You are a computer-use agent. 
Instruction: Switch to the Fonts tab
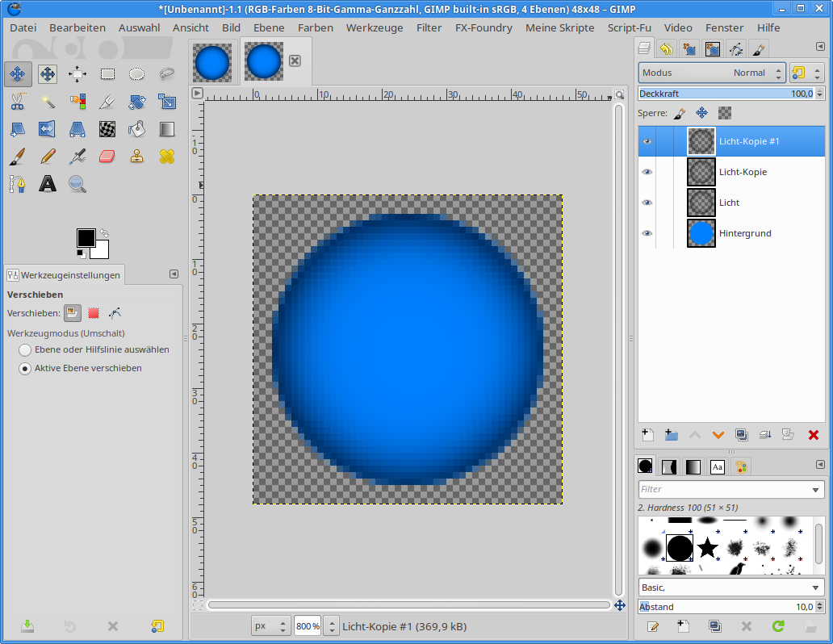coord(717,466)
